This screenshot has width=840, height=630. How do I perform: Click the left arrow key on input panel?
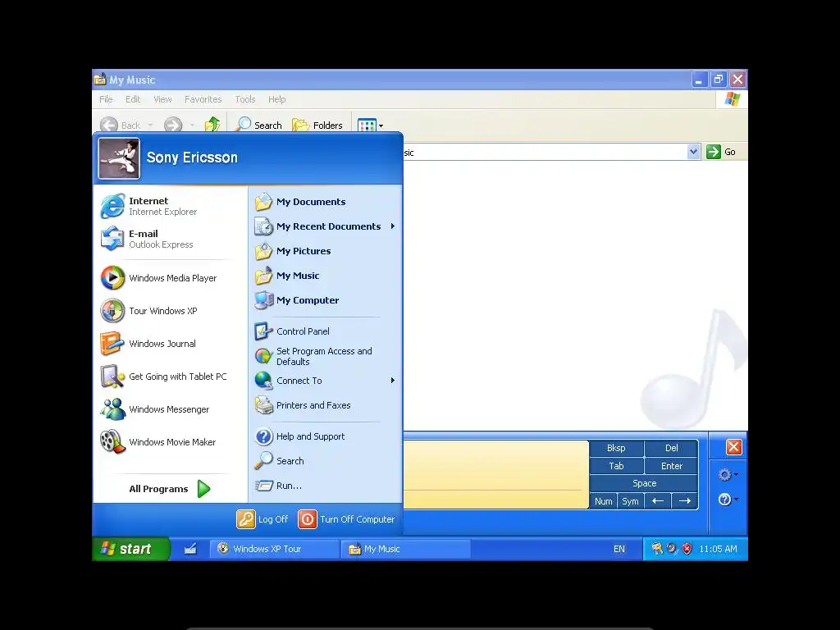[x=658, y=501]
